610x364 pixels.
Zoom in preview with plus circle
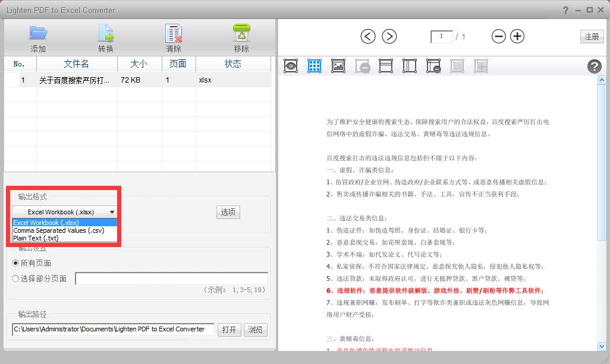tap(517, 36)
